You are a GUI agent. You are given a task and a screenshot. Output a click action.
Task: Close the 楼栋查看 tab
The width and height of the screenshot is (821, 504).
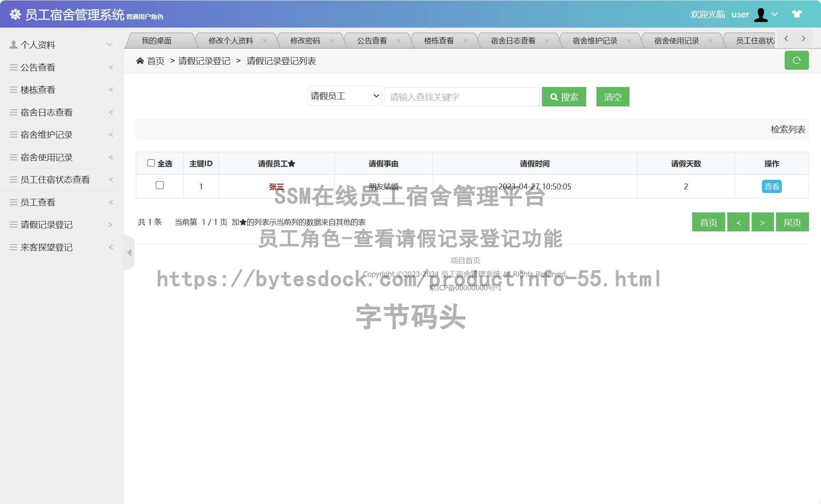pos(465,41)
